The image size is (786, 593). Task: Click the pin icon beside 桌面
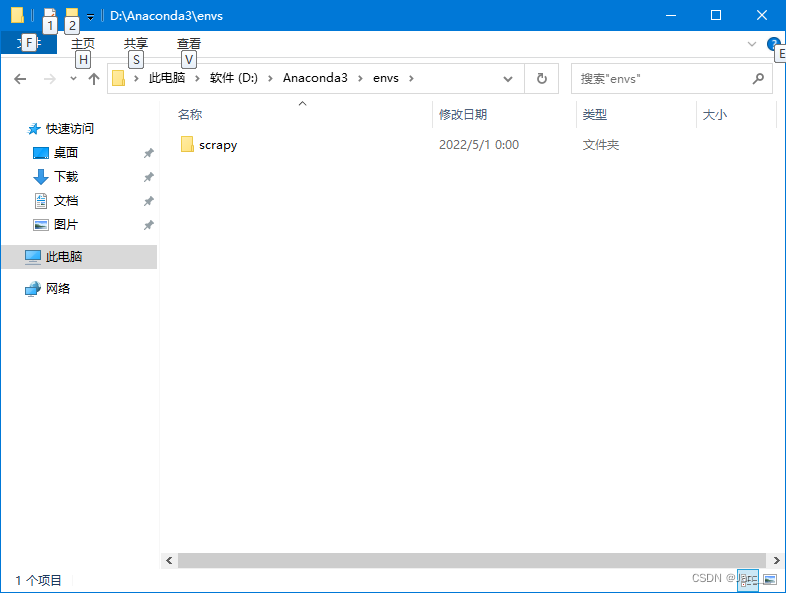click(148, 153)
